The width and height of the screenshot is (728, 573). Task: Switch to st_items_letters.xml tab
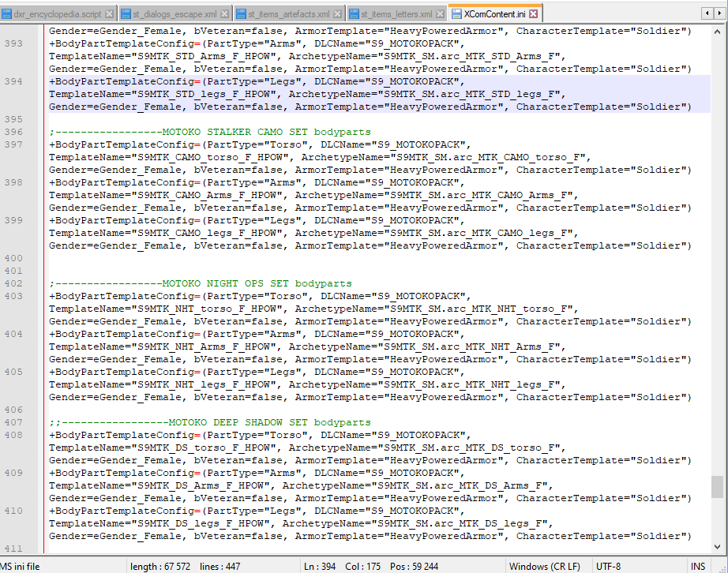pos(396,14)
